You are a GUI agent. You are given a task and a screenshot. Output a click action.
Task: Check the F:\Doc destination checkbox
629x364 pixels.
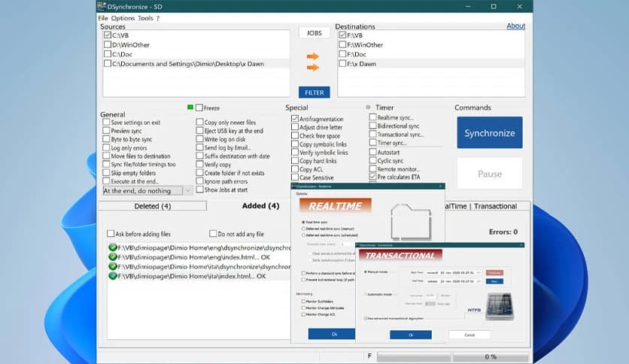coord(342,53)
